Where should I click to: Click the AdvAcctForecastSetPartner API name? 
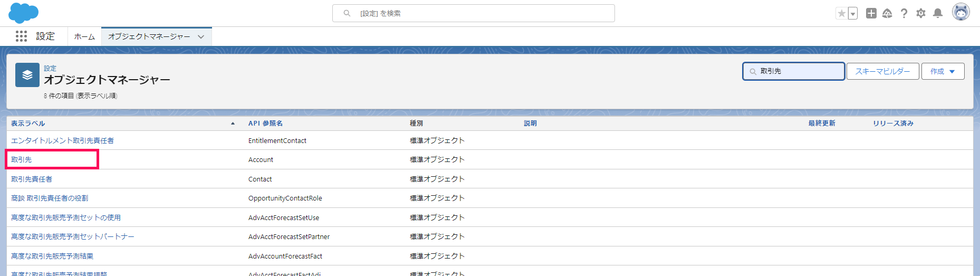[x=289, y=236]
